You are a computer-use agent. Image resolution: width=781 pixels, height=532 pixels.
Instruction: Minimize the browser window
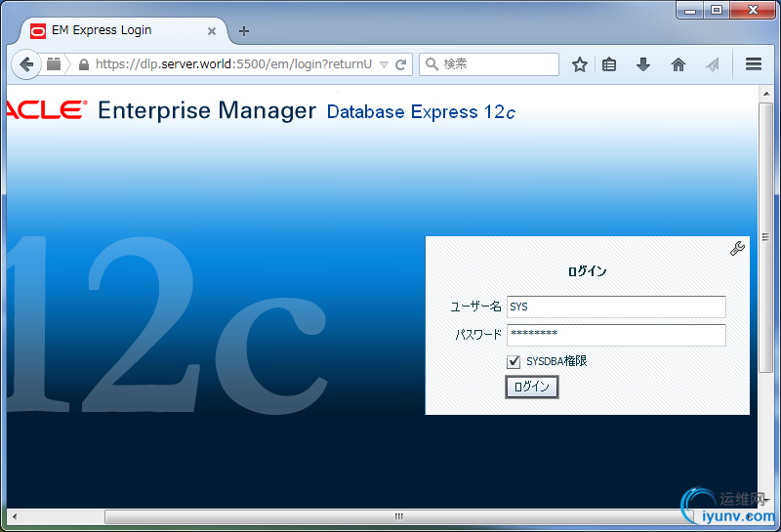690,10
